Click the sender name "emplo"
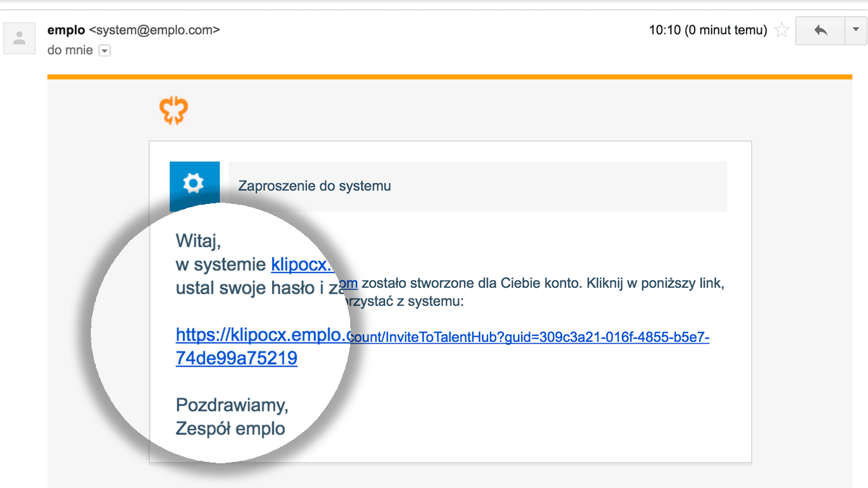 [x=66, y=30]
